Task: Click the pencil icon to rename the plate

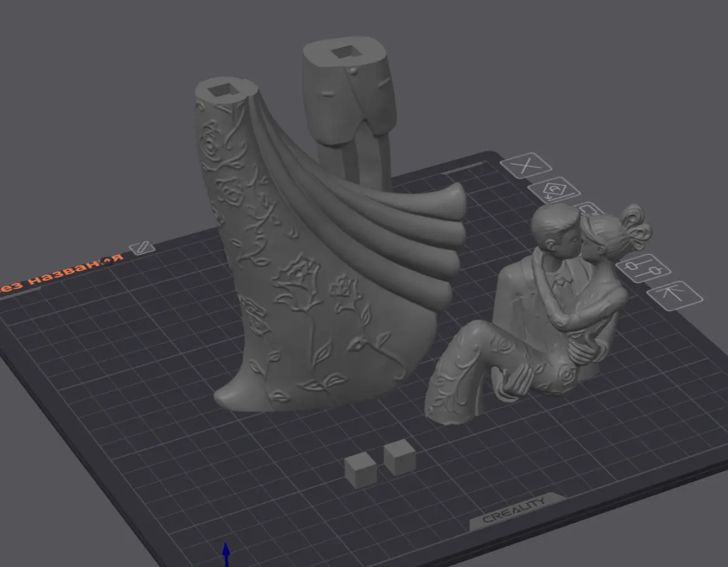Action: click(x=142, y=247)
